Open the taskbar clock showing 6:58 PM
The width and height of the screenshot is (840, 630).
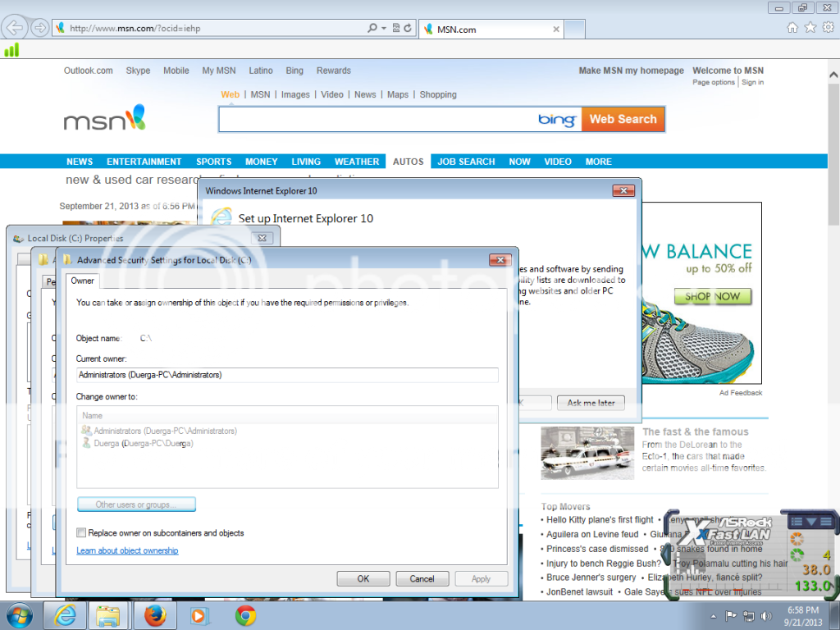[x=803, y=616]
